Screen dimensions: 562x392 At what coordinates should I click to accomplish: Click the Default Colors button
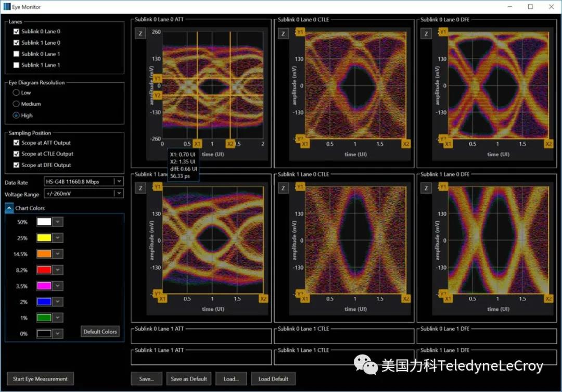(101, 332)
